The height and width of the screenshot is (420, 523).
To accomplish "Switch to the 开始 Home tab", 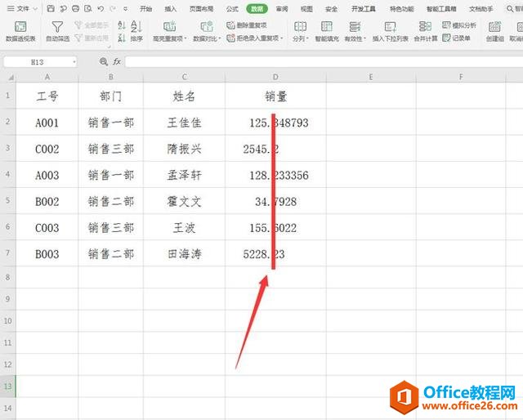I will tap(145, 9).
